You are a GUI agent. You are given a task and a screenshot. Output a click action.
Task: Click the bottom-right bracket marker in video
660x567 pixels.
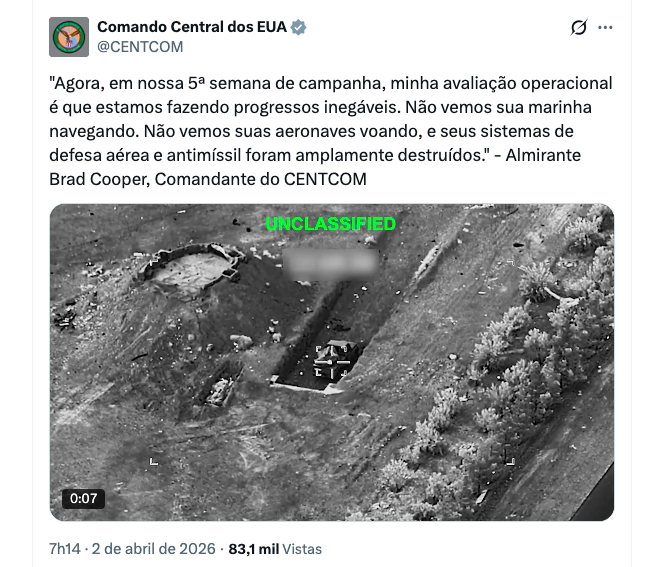tap(511, 462)
